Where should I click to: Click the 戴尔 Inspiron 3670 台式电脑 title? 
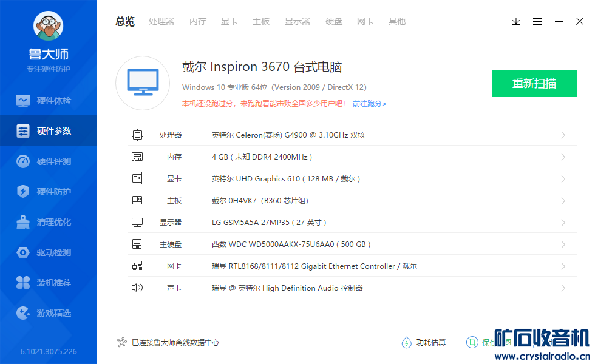point(262,67)
